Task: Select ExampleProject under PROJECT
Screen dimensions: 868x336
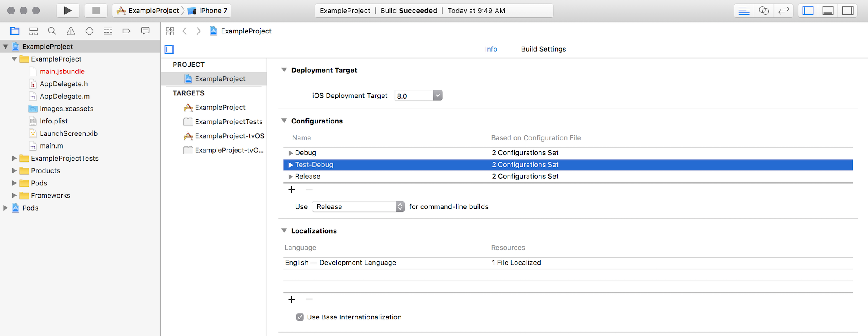Action: point(214,79)
